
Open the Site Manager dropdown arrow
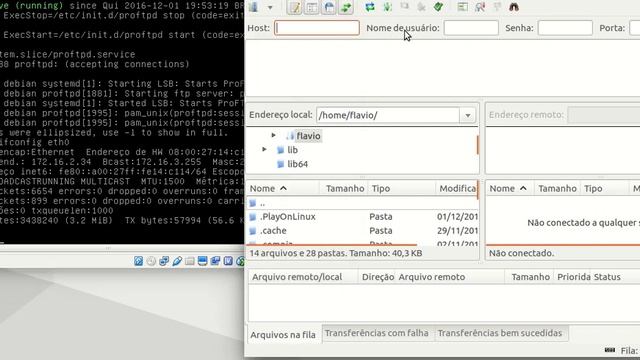270,7
